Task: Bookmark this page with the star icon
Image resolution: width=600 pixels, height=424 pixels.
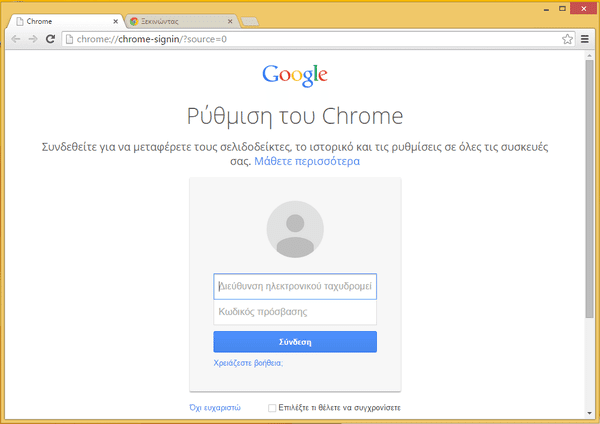Action: click(567, 39)
